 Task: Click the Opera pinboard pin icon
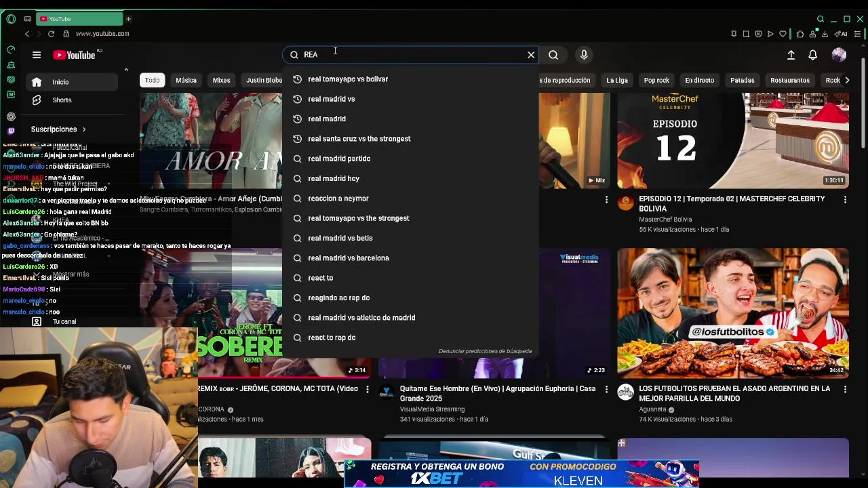tap(734, 34)
